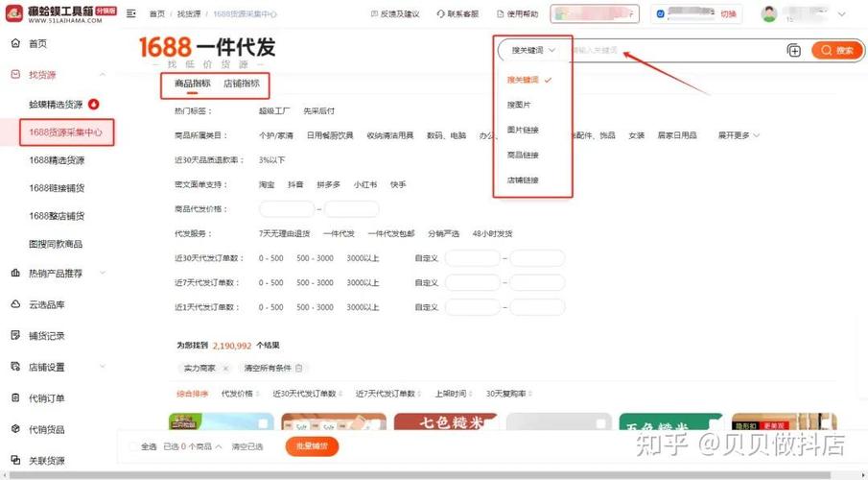Click the 铺货记录 note icon
The width and height of the screenshot is (868, 480).
coord(15,335)
